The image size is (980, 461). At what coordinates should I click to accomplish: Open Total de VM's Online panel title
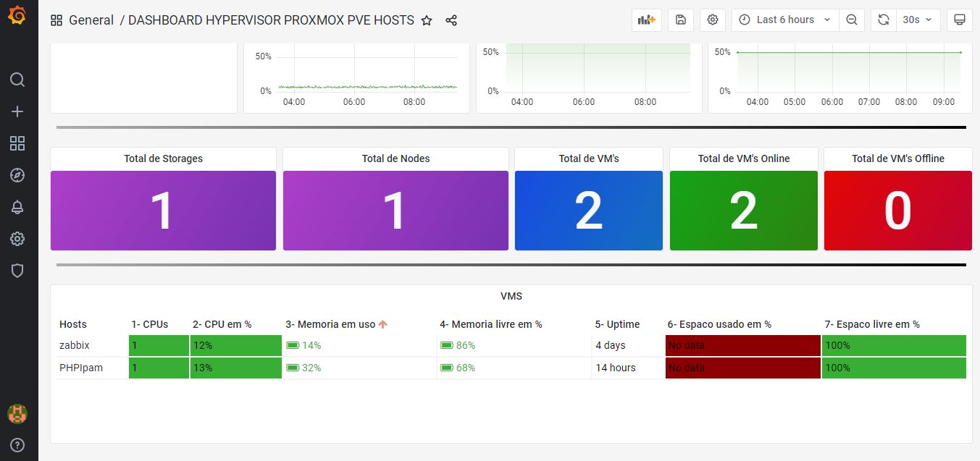(x=744, y=158)
